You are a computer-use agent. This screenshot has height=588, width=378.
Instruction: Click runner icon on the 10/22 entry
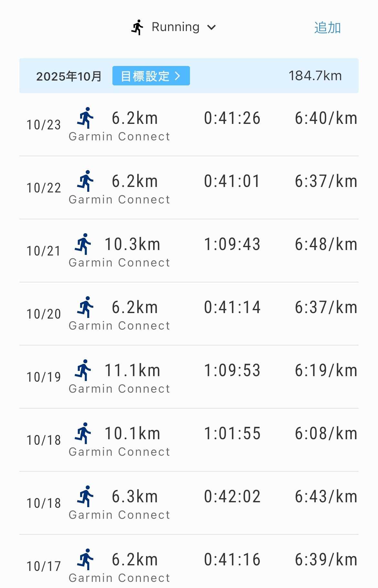[85, 181]
